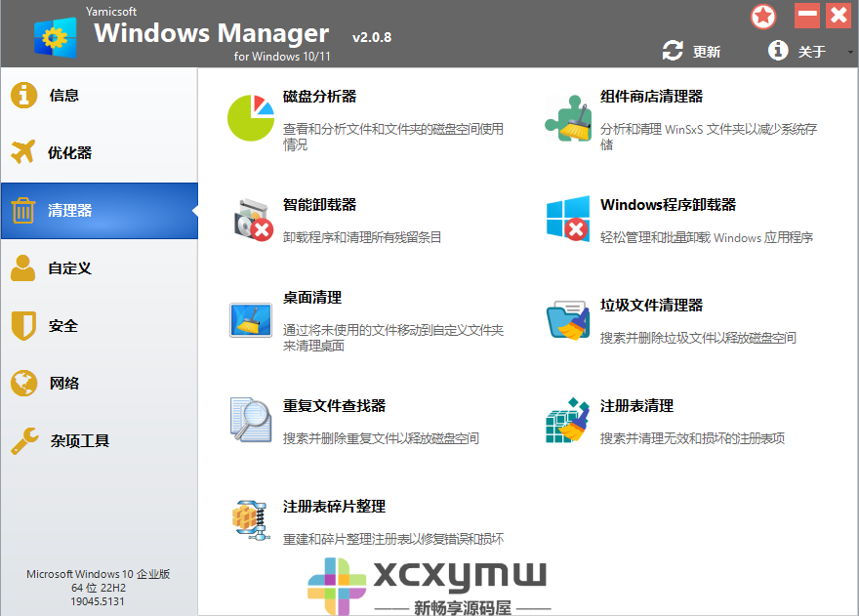Viewport: 859px width, 616px height.
Task: Click the red star favorite icon
Action: click(763, 17)
